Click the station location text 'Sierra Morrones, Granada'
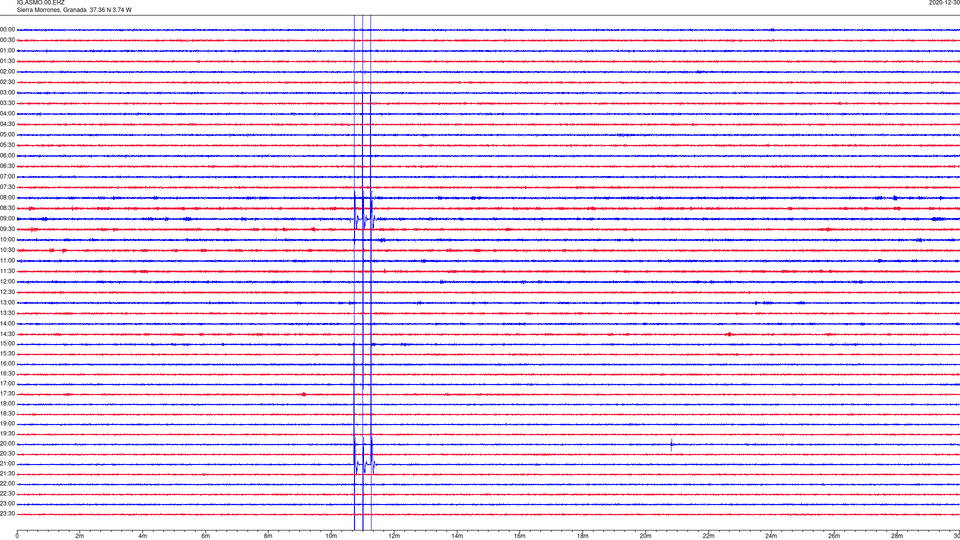The image size is (960, 540). pos(51,10)
